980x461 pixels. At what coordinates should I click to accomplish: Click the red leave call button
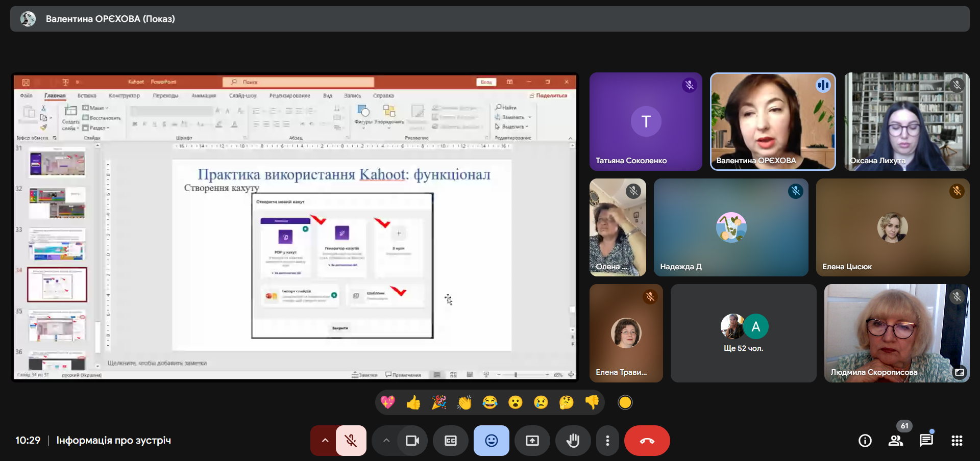(647, 441)
